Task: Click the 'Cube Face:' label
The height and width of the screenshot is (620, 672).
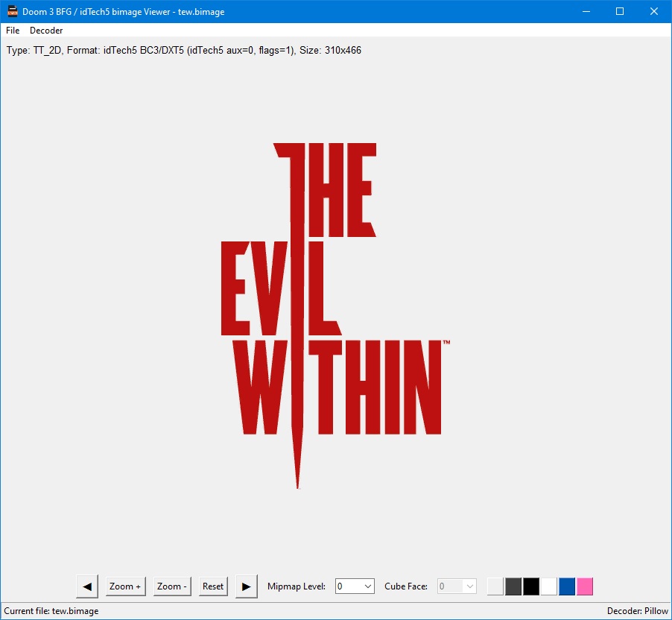Action: pos(406,586)
